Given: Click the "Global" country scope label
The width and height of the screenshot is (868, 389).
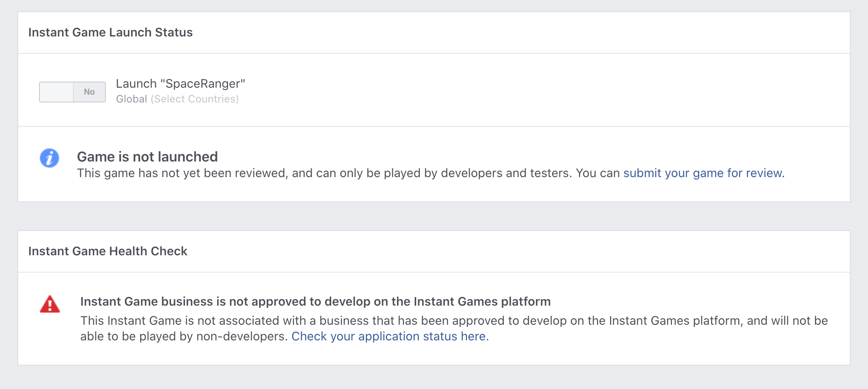Looking at the screenshot, I should 132,99.
